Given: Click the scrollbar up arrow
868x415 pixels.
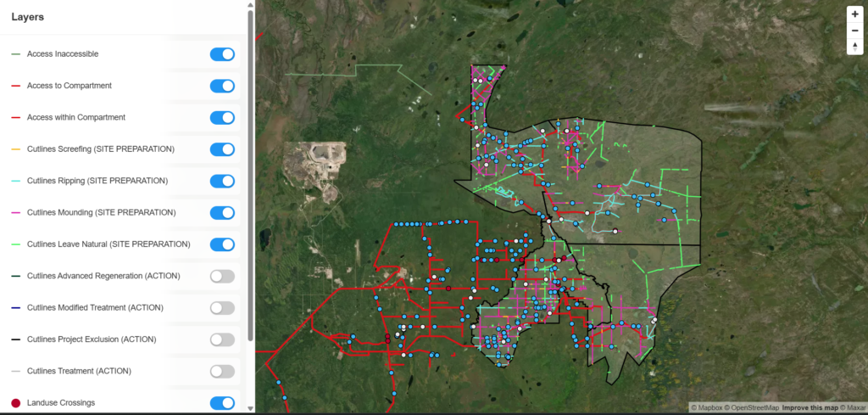Looking at the screenshot, I should click(250, 4).
